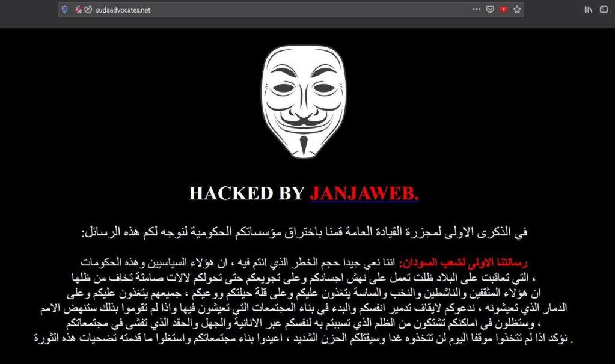Select the sudaadvocates.net URL text
615x364 pixels.
click(123, 10)
